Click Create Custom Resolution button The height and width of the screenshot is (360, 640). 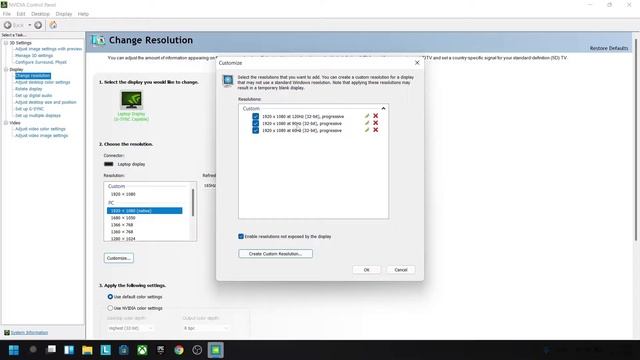pos(276,253)
